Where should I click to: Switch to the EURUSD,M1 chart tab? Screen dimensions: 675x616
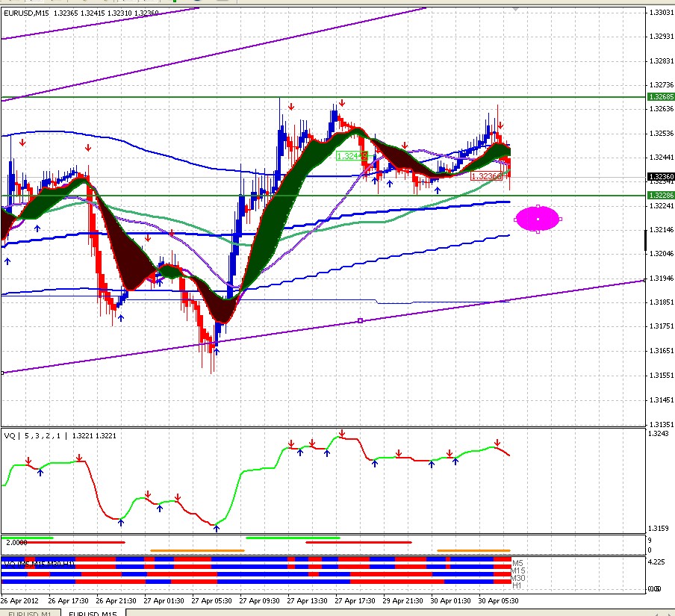tap(30, 612)
